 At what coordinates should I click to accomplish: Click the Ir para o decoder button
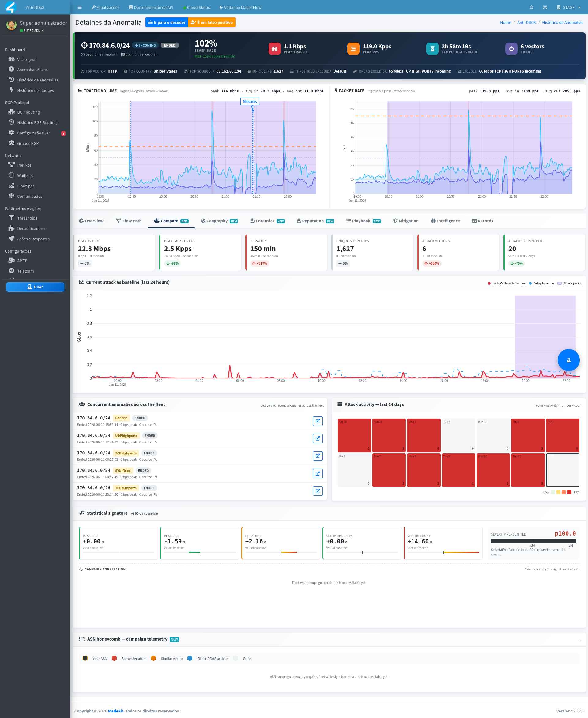[x=167, y=22]
